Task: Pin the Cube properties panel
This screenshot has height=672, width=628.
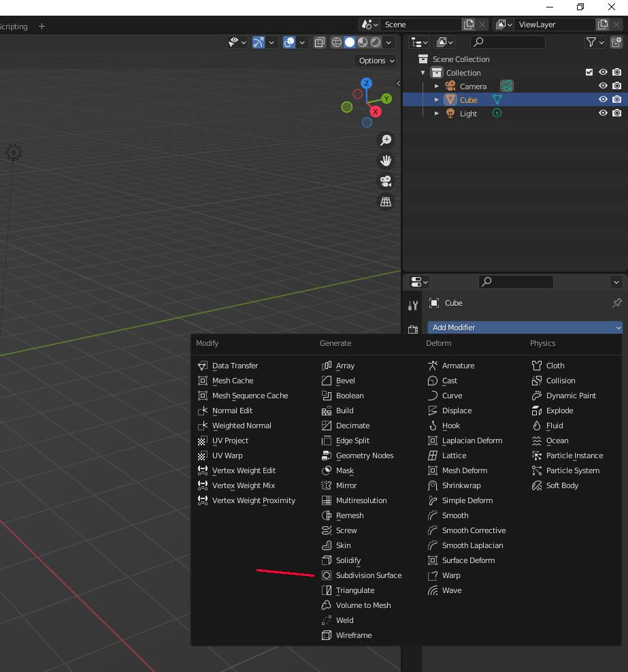Action: pyautogui.click(x=616, y=303)
